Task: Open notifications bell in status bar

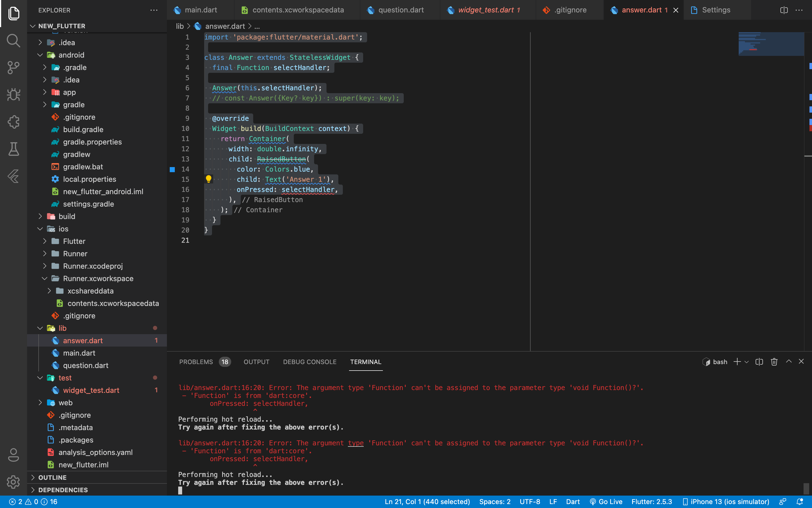Action: click(x=800, y=502)
